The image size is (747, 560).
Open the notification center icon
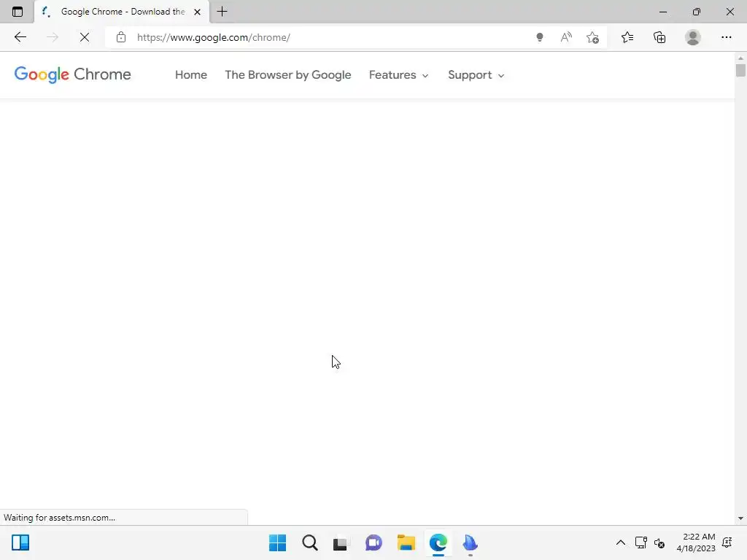(727, 542)
